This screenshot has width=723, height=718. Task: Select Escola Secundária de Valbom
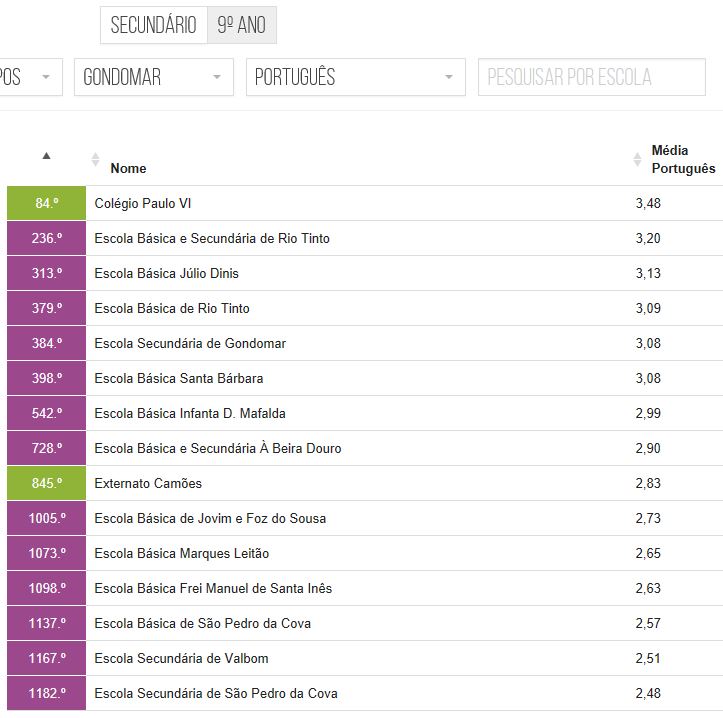pyautogui.click(x=365, y=659)
